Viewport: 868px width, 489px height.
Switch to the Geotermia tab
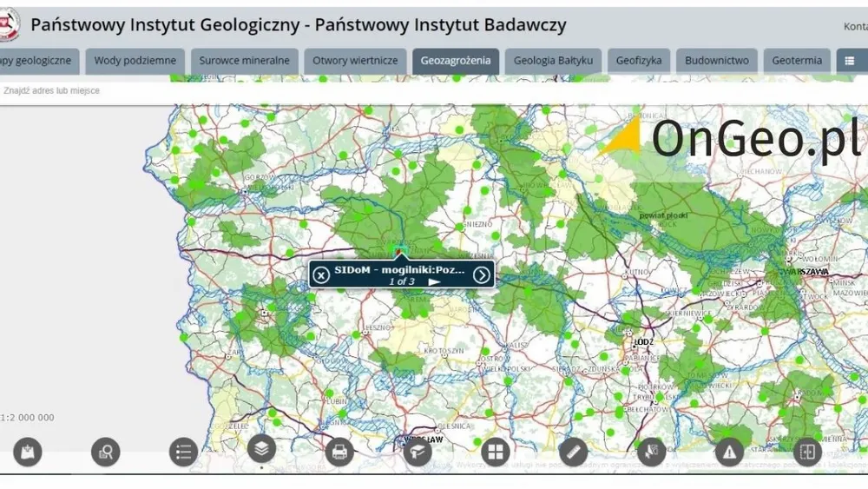click(x=797, y=61)
